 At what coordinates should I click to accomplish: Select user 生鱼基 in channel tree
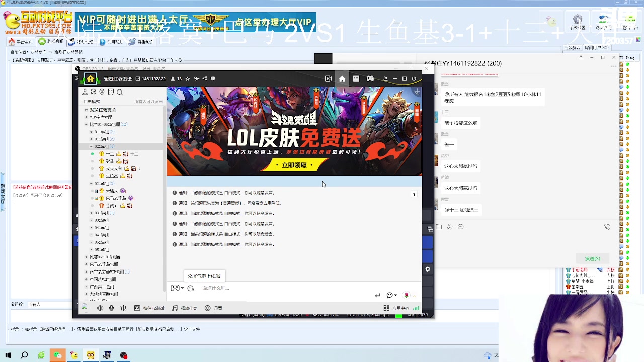[x=112, y=176]
